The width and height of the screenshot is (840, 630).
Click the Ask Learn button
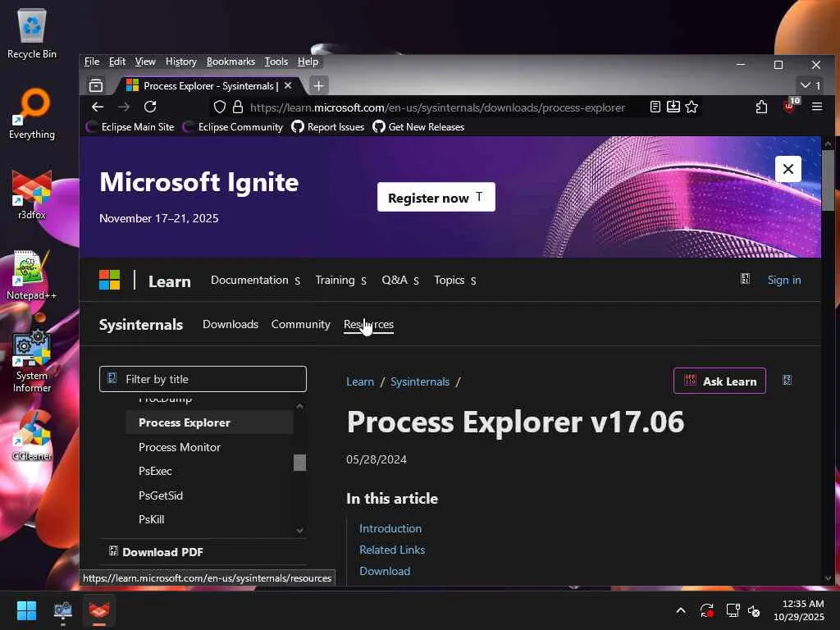pos(719,381)
